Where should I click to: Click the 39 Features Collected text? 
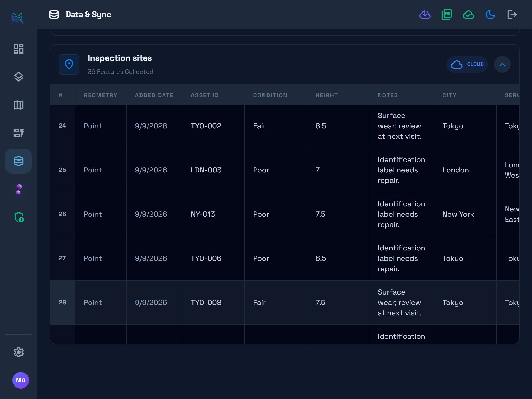pos(121,72)
